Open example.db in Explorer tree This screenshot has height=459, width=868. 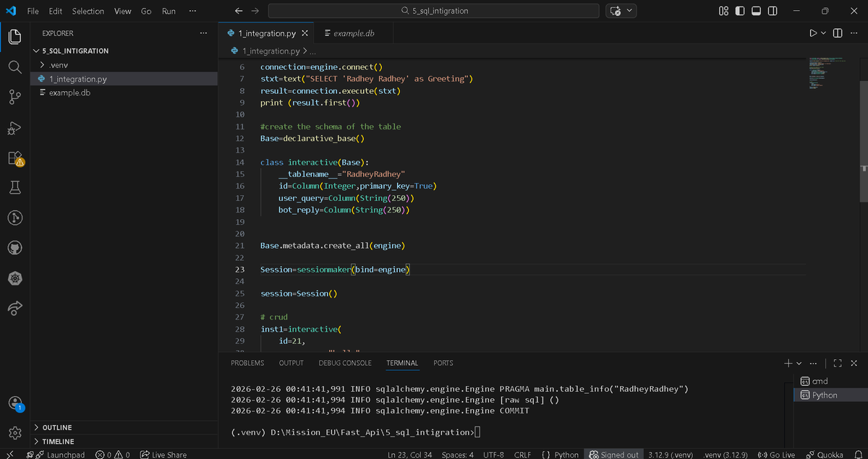pyautogui.click(x=69, y=93)
